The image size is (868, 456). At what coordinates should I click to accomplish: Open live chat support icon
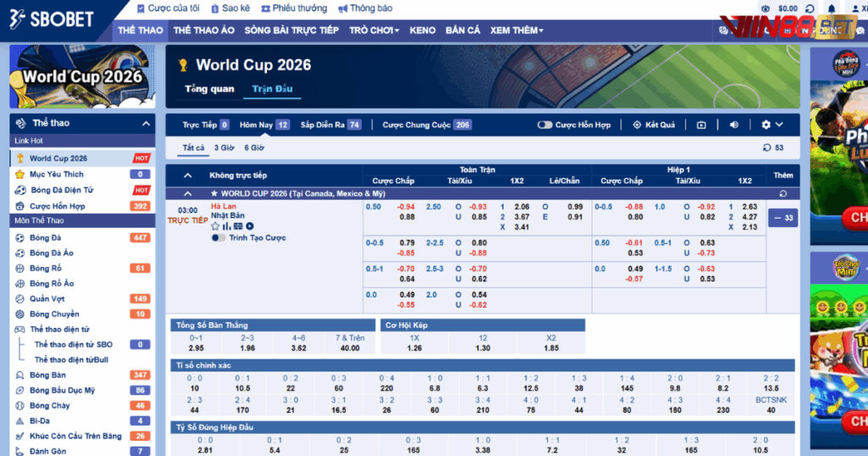pos(860,31)
